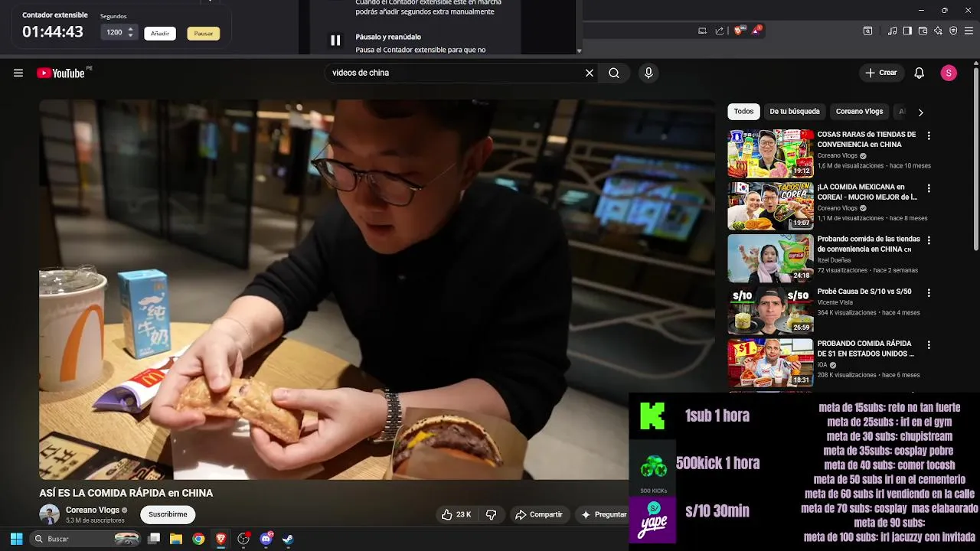Open the Windows Start menu
This screenshot has height=551, width=980.
coord(16,539)
